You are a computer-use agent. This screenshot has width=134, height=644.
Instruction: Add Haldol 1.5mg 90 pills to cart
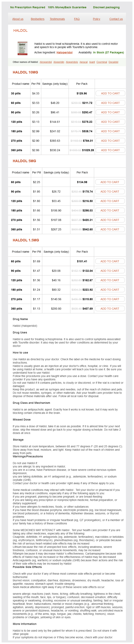coord(110,271)
